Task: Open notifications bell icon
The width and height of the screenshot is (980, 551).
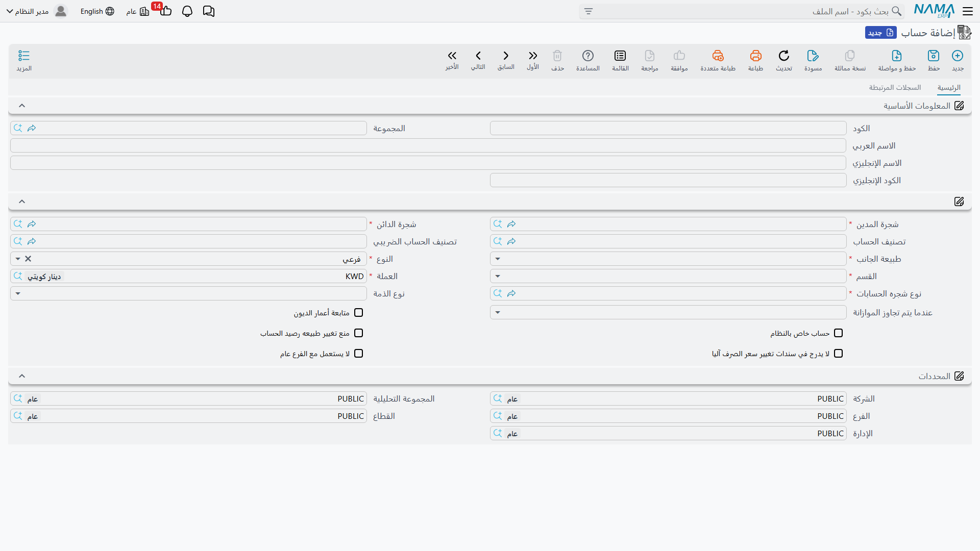Action: [187, 11]
